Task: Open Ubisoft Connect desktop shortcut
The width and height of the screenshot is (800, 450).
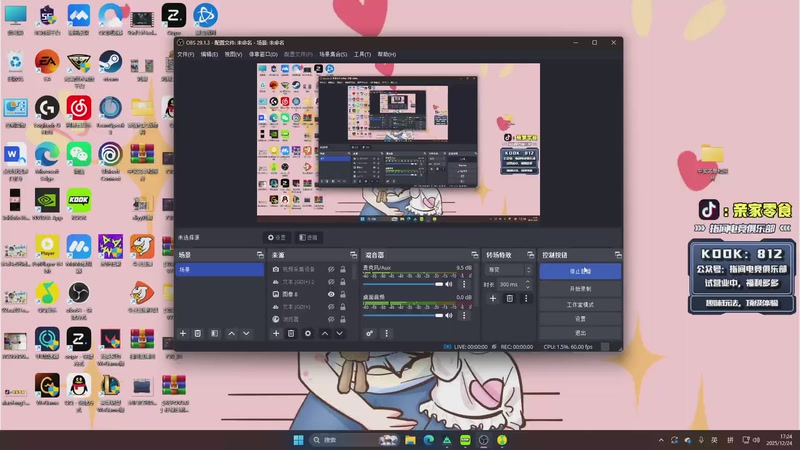Action: [110, 162]
